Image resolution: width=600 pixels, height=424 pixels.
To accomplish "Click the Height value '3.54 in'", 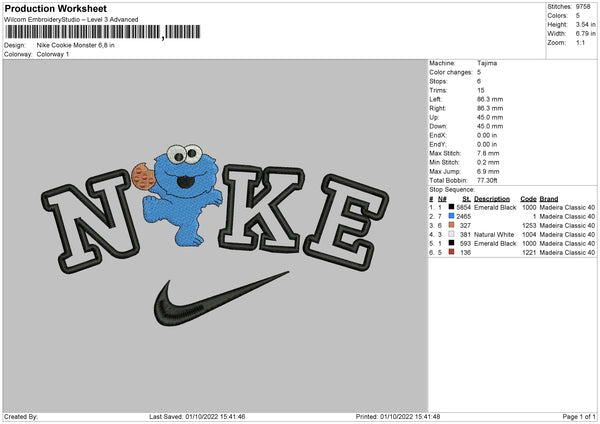I will tap(585, 24).
